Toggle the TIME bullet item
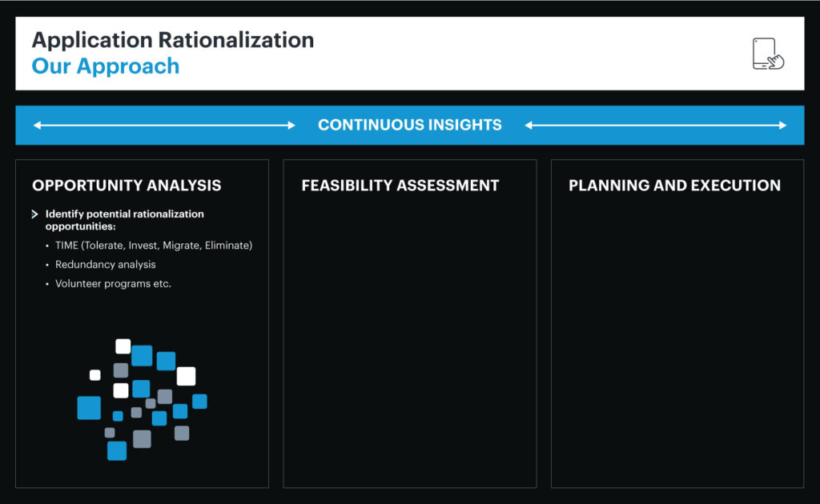The height and width of the screenshot is (504, 820). (152, 246)
